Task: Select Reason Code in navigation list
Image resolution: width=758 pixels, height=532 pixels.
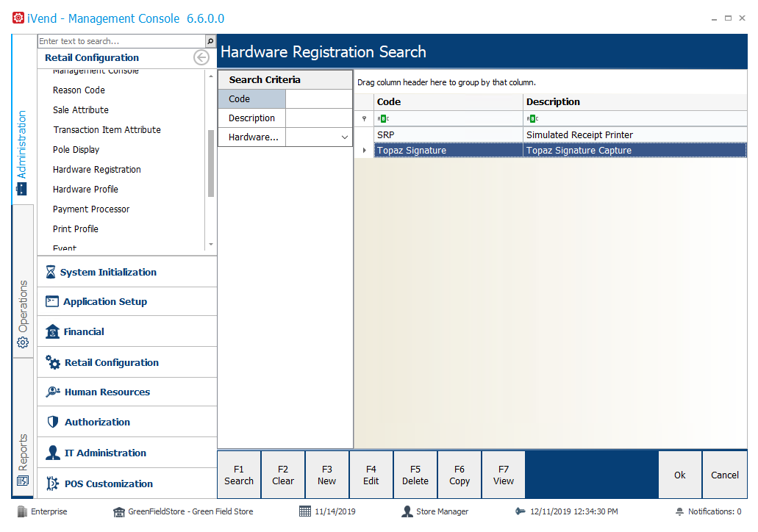Action: tap(79, 90)
